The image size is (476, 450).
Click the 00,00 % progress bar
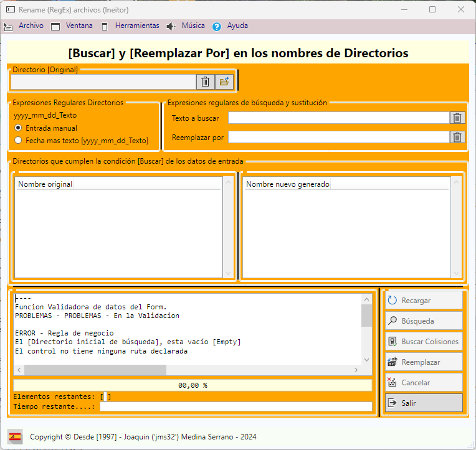point(193,385)
